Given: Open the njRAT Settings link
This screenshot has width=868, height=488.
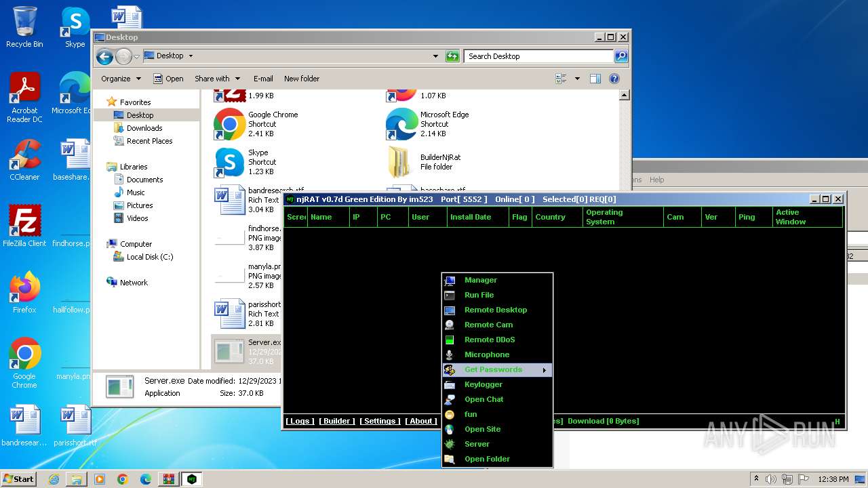Looking at the screenshot, I should (380, 421).
